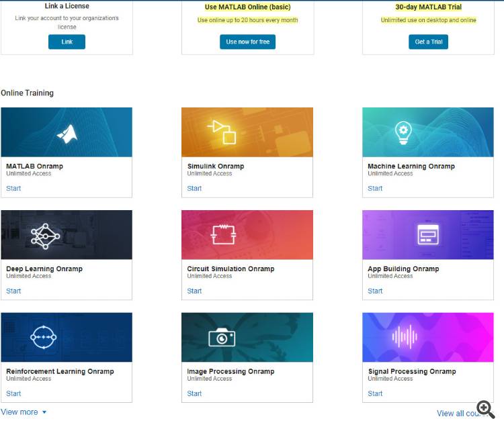Click the circular agent icon for Reinforcement Learning
The width and height of the screenshot is (504, 427).
pyautogui.click(x=44, y=337)
